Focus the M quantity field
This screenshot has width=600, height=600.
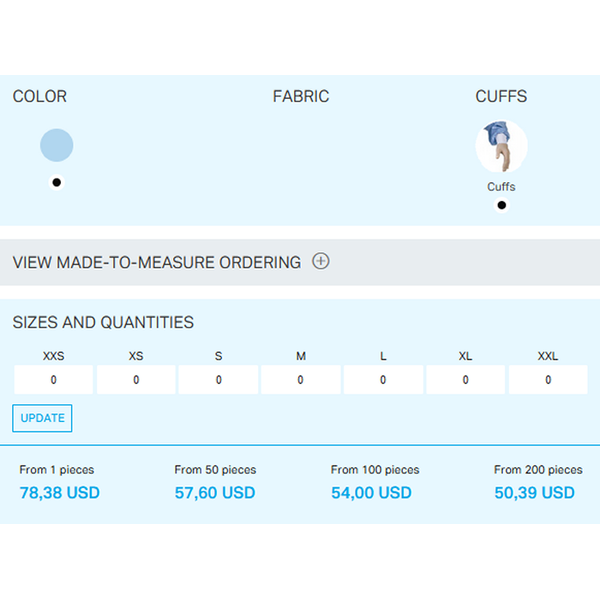tap(301, 380)
